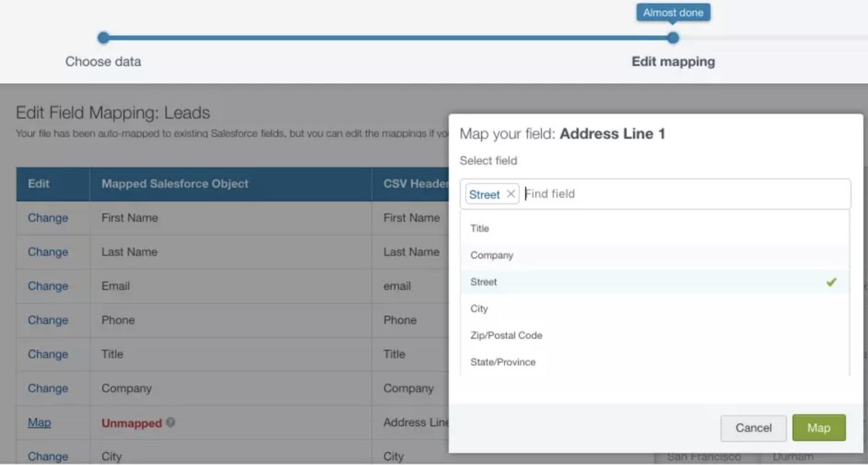Change the Phone field mapping
The height and width of the screenshot is (465, 868).
point(48,320)
